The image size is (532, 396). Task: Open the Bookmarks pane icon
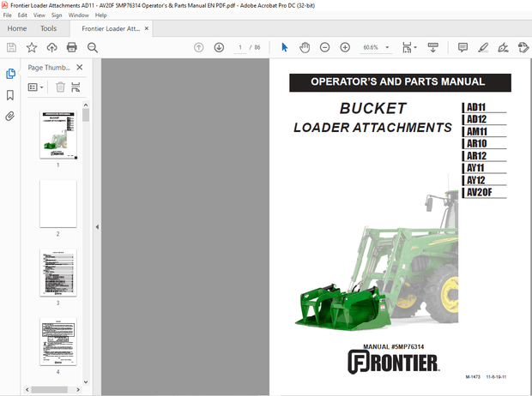[10, 95]
